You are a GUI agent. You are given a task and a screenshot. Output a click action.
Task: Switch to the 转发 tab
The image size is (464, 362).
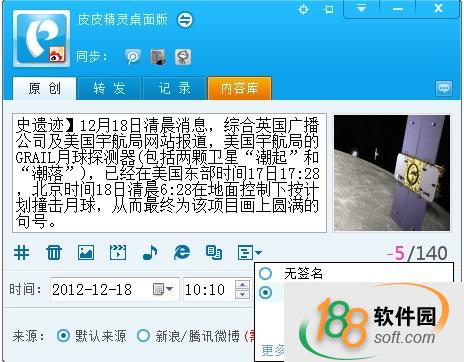click(x=109, y=88)
